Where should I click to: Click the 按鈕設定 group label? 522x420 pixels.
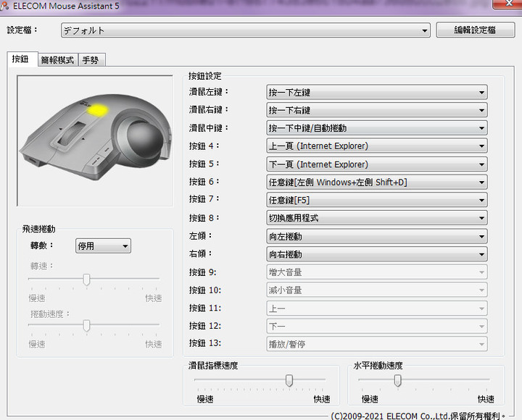click(204, 76)
